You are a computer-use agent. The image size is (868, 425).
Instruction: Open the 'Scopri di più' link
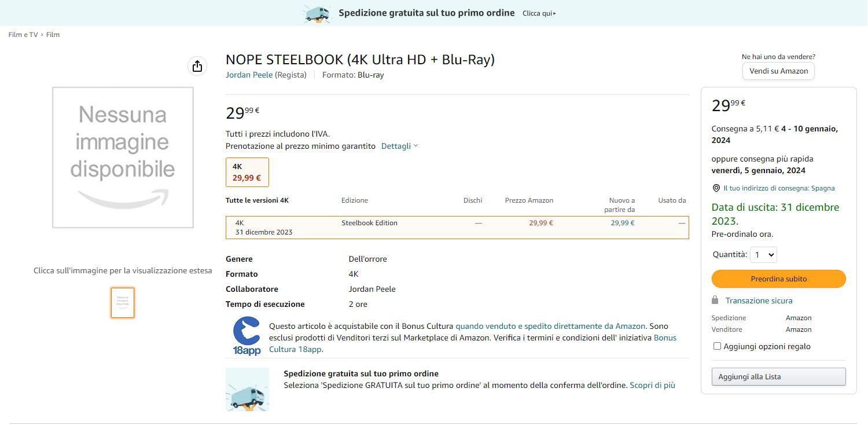(652, 385)
